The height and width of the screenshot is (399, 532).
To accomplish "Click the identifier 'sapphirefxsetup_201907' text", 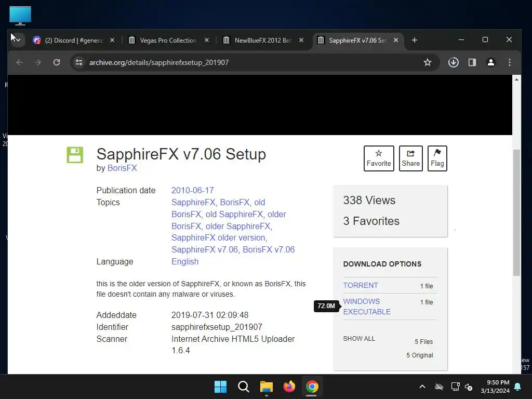I will pos(217,327).
